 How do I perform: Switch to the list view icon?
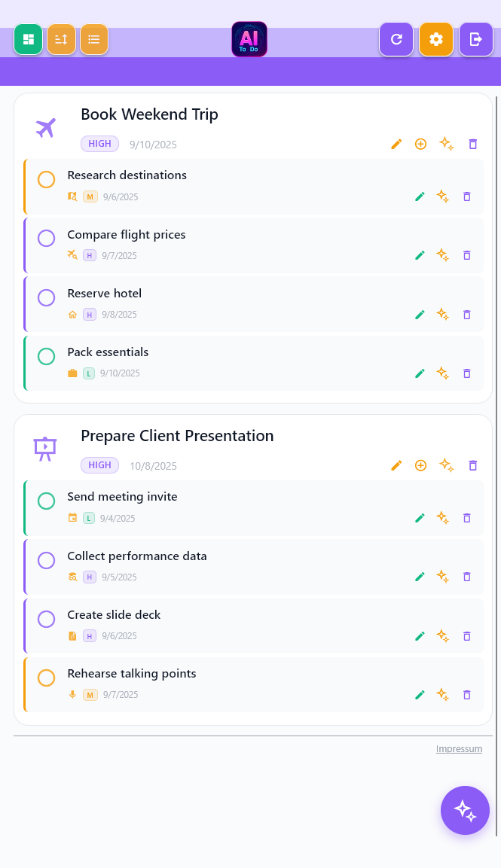(x=94, y=40)
